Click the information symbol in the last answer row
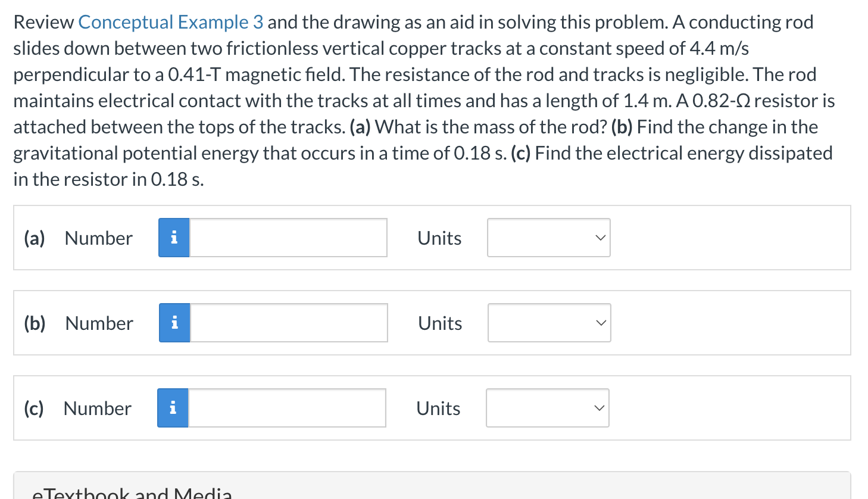868x499 pixels. [172, 407]
